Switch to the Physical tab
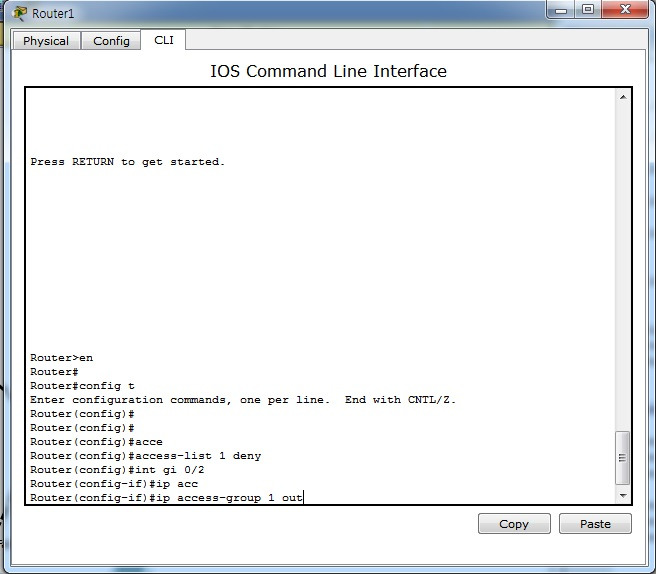 pos(46,41)
